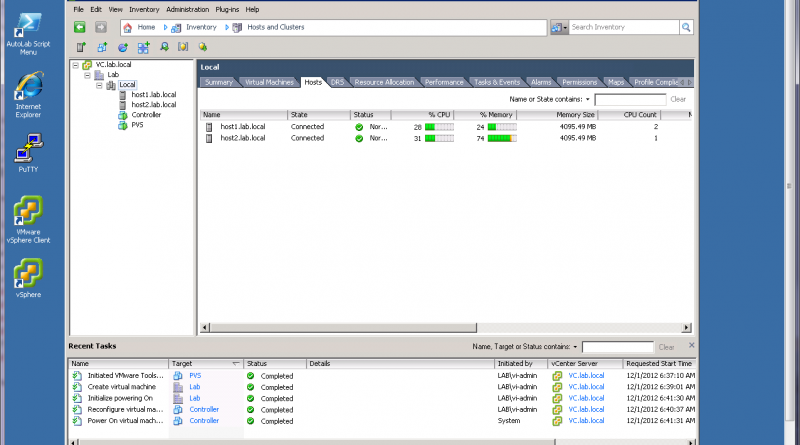800x445 pixels.
Task: Switch to the Performance tab
Action: 444,82
